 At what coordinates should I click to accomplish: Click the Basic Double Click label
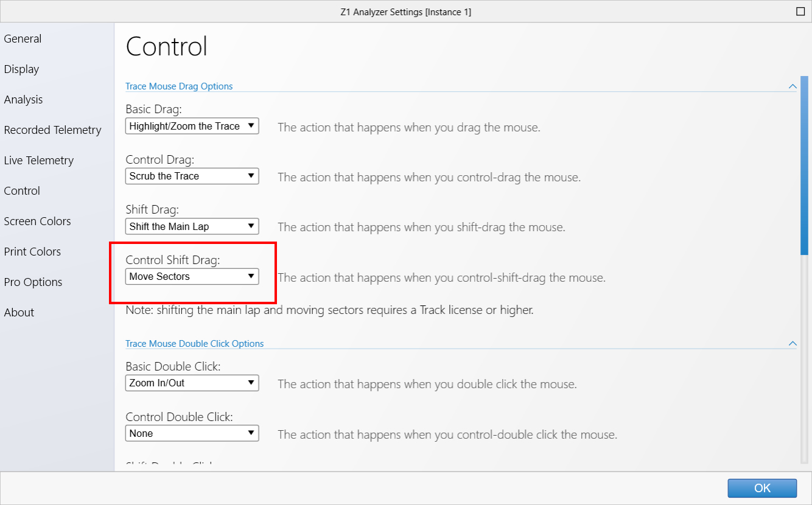click(x=173, y=366)
